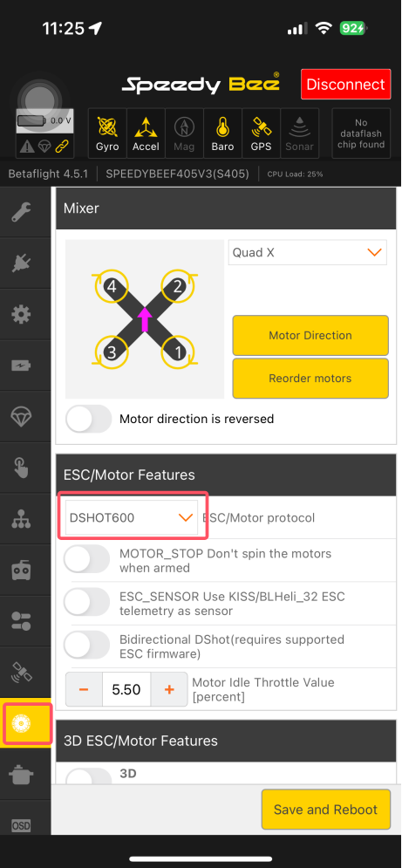The height and width of the screenshot is (868, 402).
Task: Open the OSD sidebar icon
Action: tap(22, 825)
